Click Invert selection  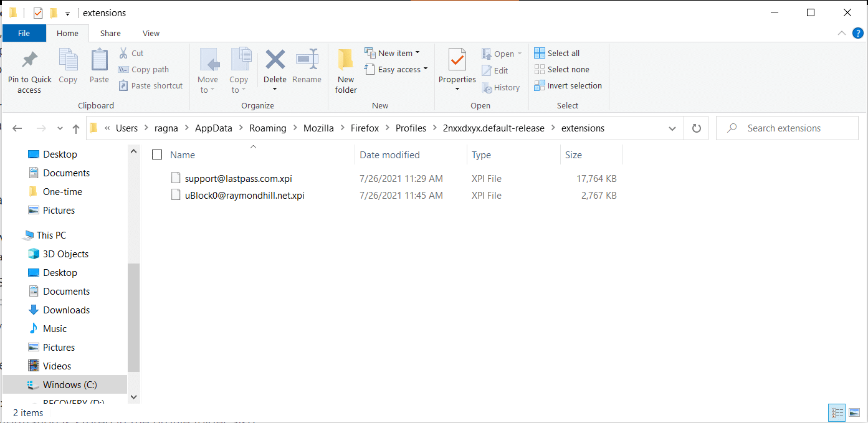[x=568, y=85]
